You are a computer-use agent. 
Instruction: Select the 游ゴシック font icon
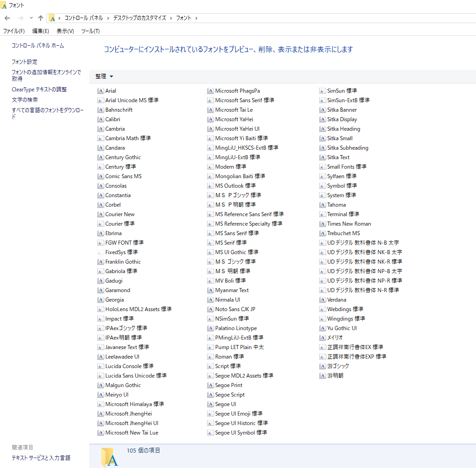pyautogui.click(x=323, y=366)
